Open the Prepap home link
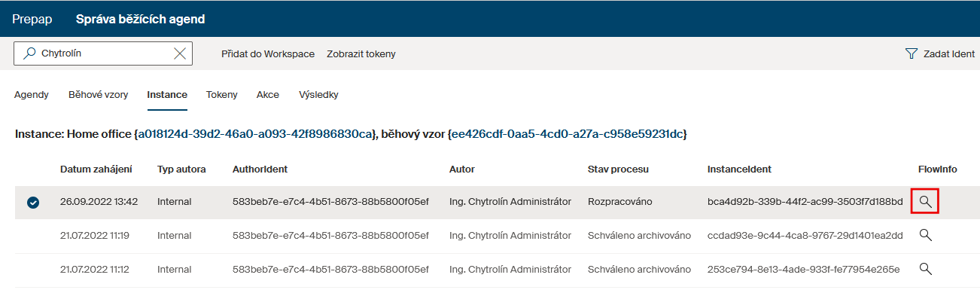 [32, 19]
